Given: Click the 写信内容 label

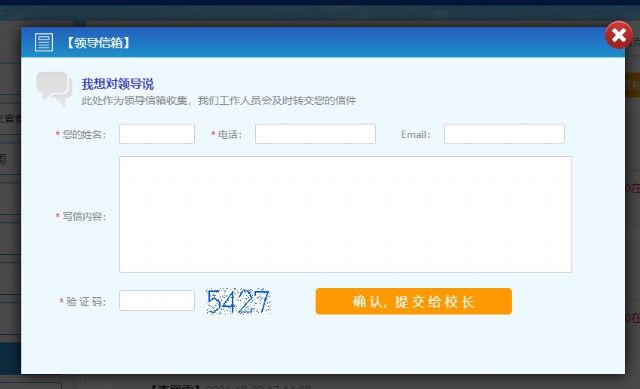Looking at the screenshot, I should pyautogui.click(x=84, y=216).
